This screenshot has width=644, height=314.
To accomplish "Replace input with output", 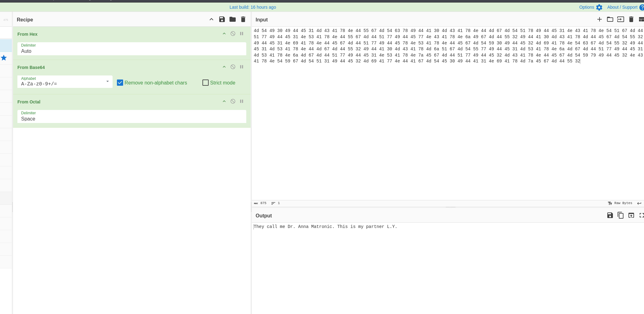I will (x=631, y=215).
